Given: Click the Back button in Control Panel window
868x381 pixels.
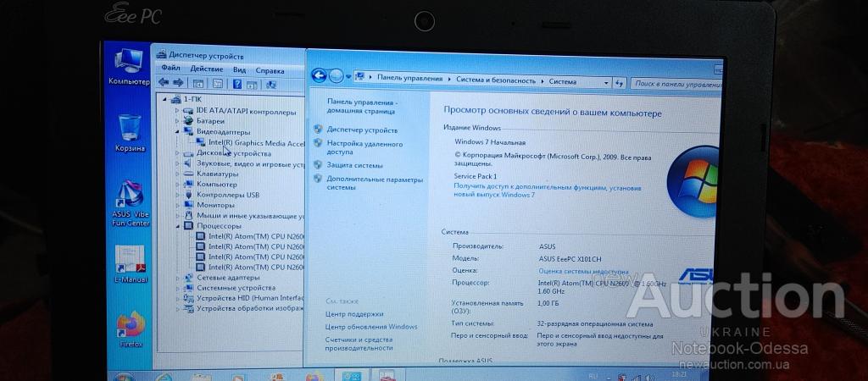Looking at the screenshot, I should point(319,75).
